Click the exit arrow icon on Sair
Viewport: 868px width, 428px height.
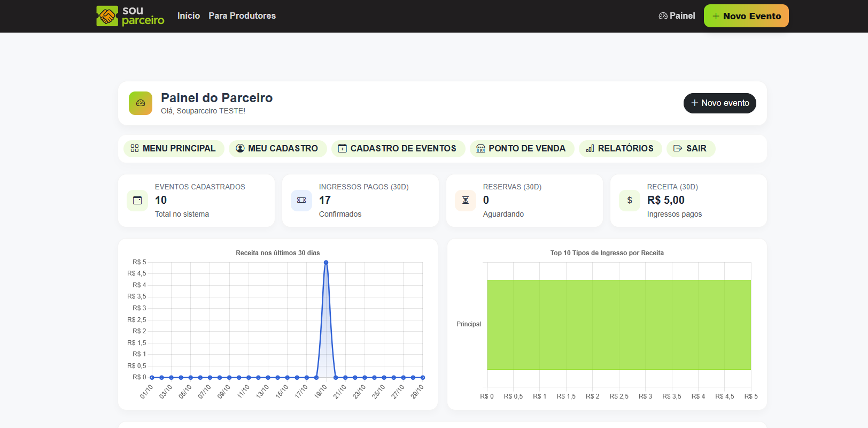pyautogui.click(x=678, y=149)
